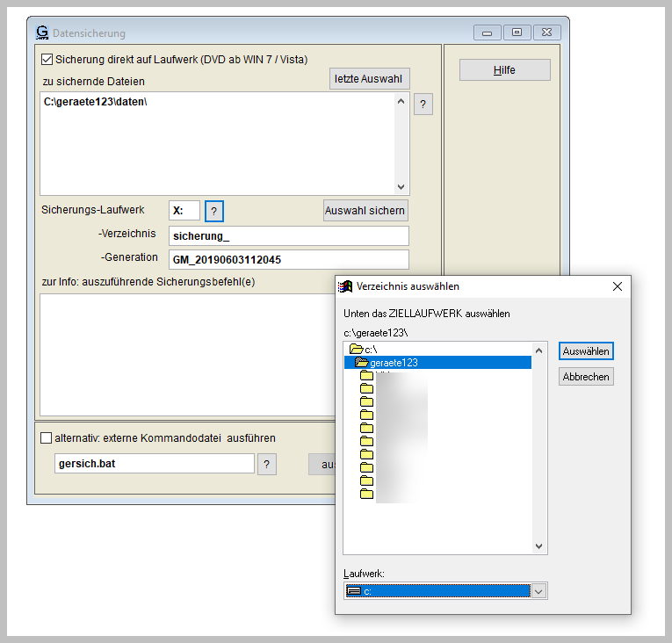The width and height of the screenshot is (672, 643).
Task: Click the Verzeichnis input field
Action: pyautogui.click(x=288, y=235)
